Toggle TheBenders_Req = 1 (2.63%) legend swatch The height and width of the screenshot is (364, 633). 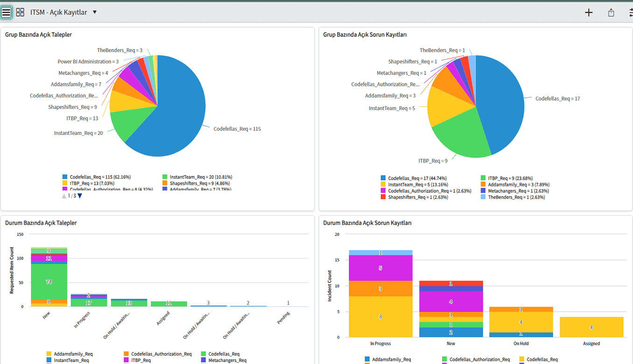(483, 197)
